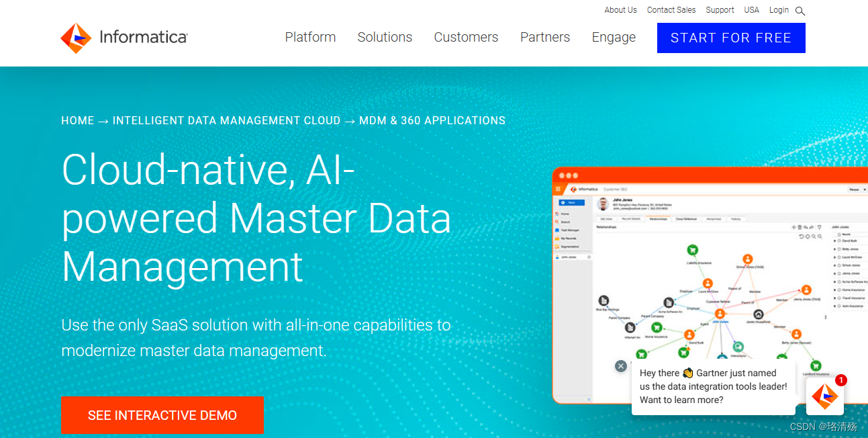Click the START FOR FREE button
The height and width of the screenshot is (438, 868).
pos(731,38)
